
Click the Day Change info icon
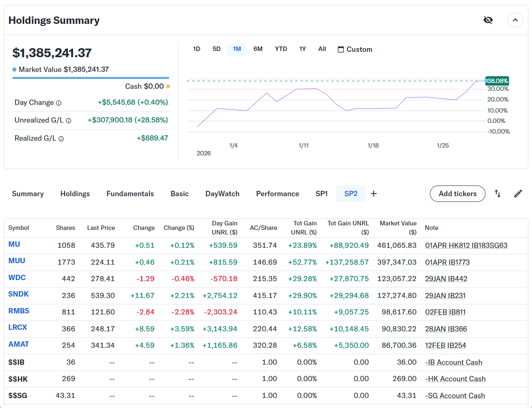[59, 103]
